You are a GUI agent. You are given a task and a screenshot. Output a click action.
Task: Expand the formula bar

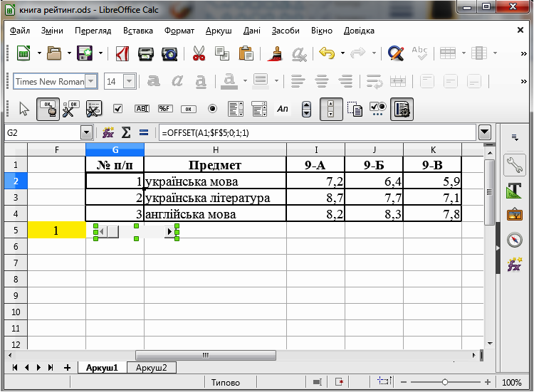[485, 132]
